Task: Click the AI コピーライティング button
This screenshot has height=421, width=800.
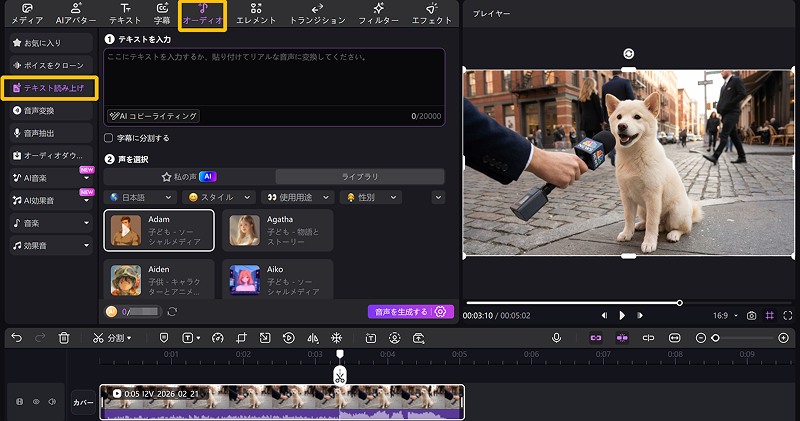Action: (x=152, y=116)
